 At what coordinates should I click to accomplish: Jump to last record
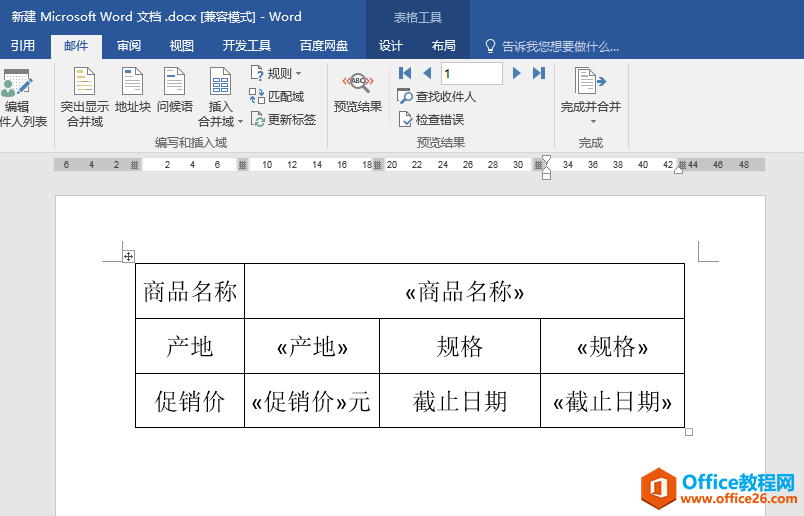[539, 73]
